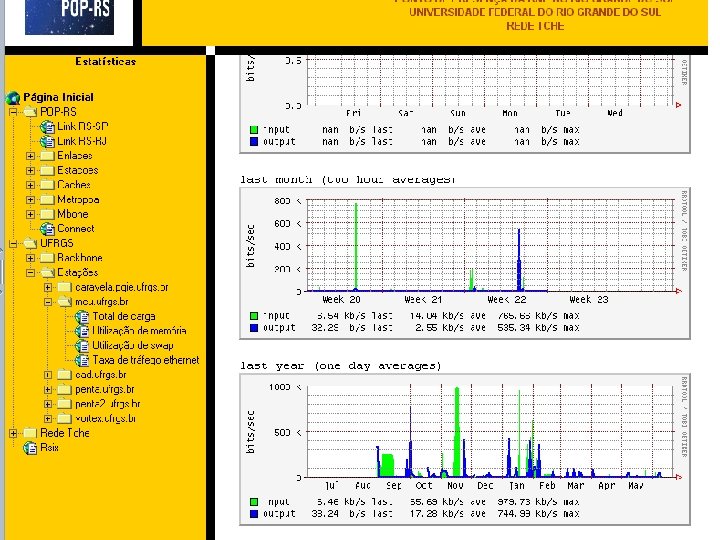Click the UFRGS open folder icon
The height and width of the screenshot is (540, 720).
pyautogui.click(x=31, y=243)
